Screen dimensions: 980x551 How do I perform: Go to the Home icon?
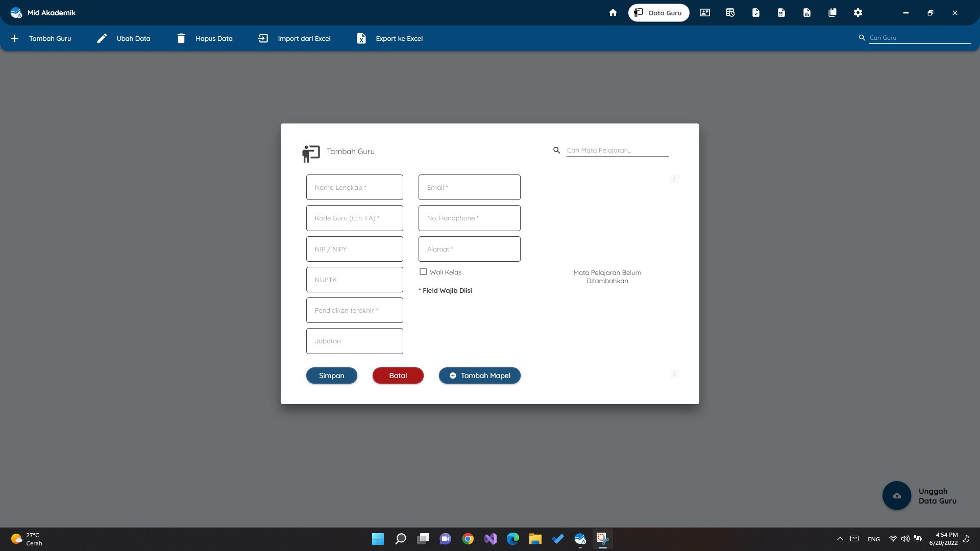pos(613,13)
